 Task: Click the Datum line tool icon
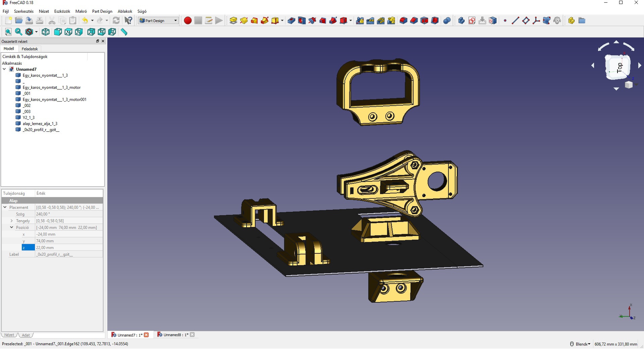coord(515,21)
